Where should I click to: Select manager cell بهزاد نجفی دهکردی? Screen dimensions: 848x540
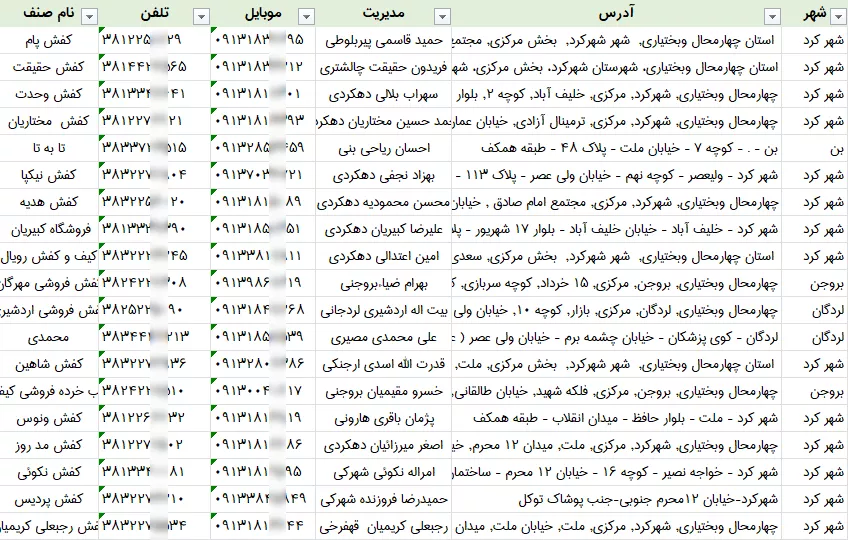[x=383, y=175]
